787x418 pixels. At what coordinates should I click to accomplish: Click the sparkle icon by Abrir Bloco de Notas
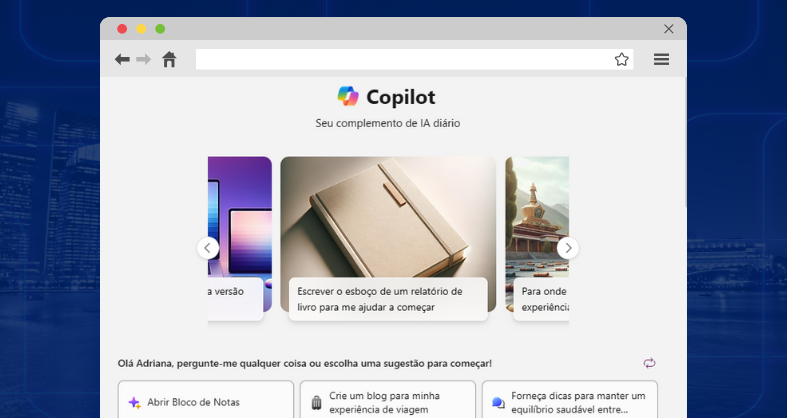click(x=134, y=402)
